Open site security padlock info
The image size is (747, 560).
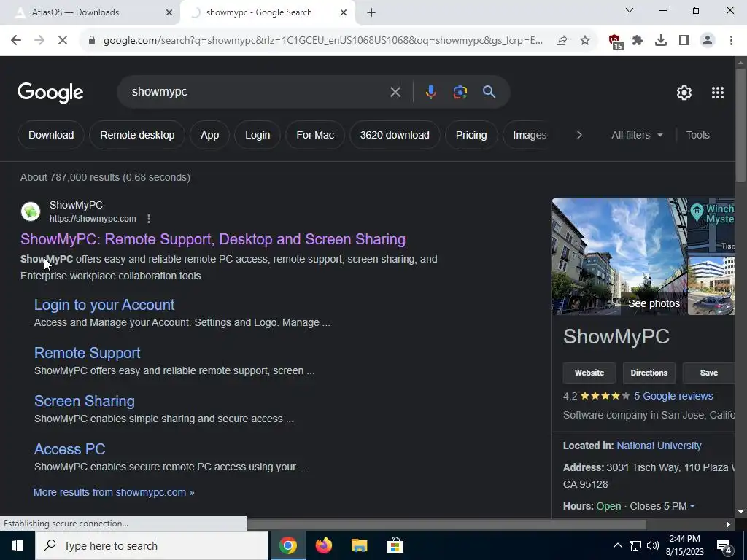92,41
